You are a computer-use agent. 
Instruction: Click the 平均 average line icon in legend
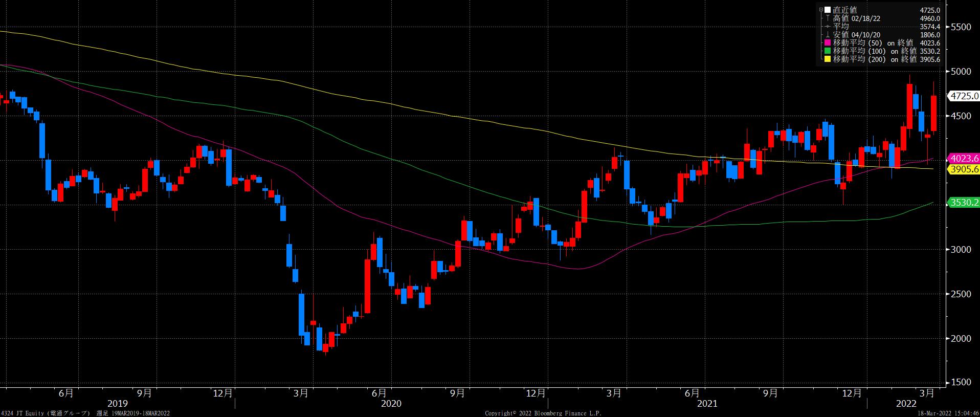click(x=828, y=27)
